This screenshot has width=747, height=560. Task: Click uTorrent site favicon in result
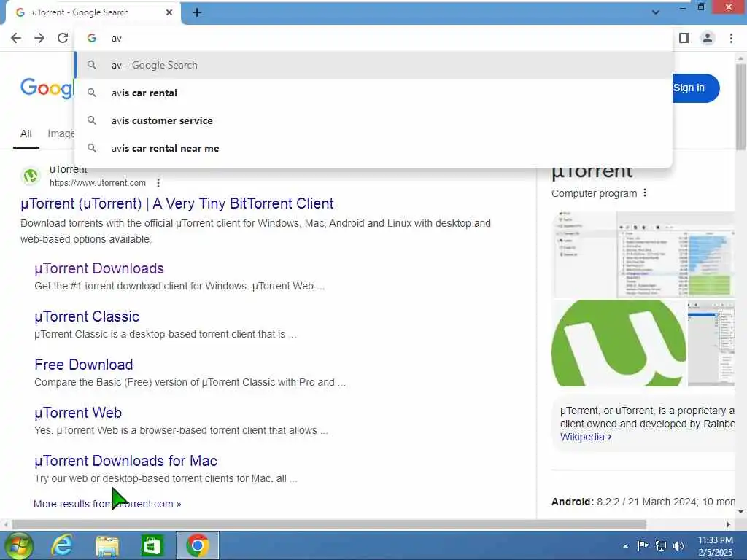[31, 176]
